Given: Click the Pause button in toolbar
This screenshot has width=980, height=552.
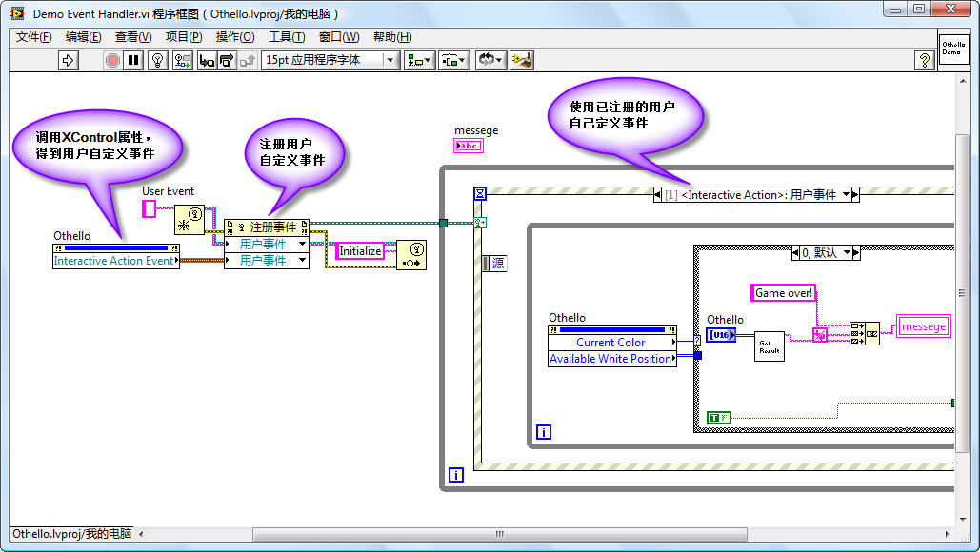Looking at the screenshot, I should point(133,60).
